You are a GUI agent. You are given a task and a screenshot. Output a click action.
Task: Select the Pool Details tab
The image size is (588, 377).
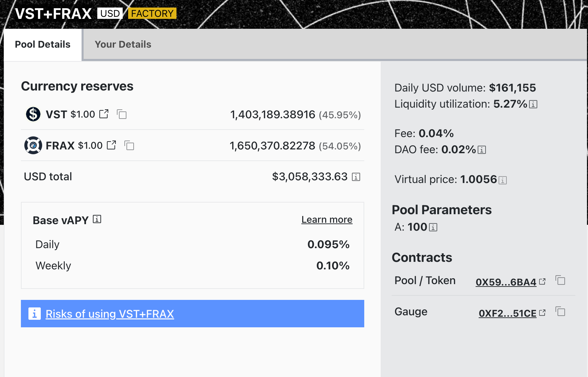(x=42, y=45)
